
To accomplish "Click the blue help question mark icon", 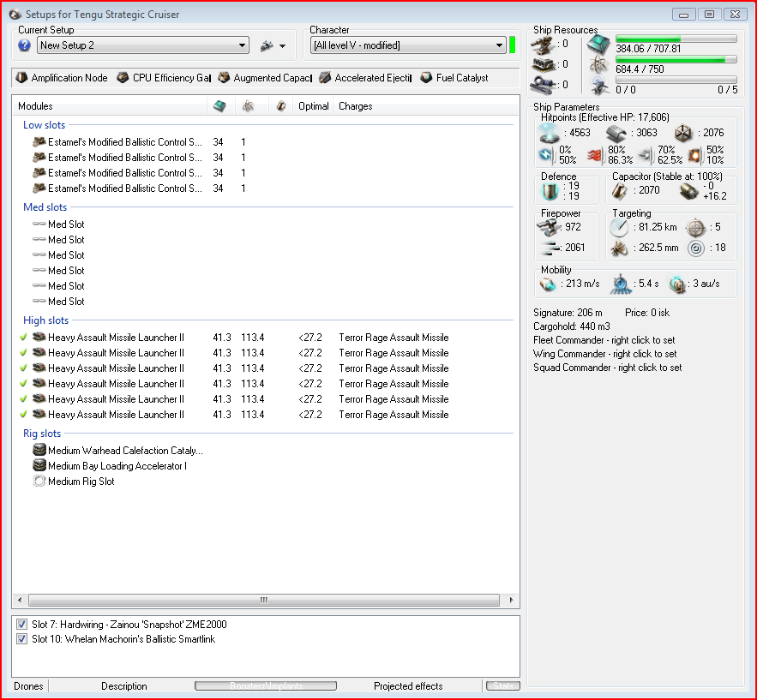I will (24, 45).
